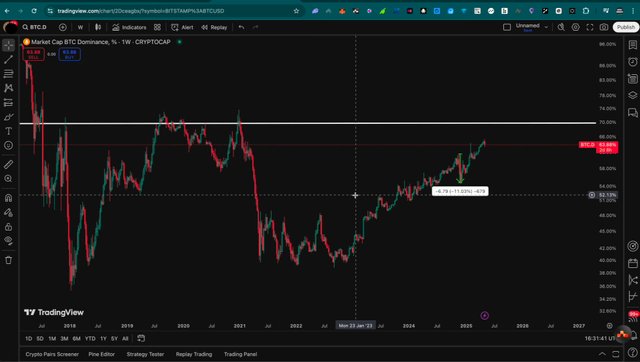Viewport: 640px width, 362px height.
Task: Open the alerts clock panel
Action: pyautogui.click(x=633, y=62)
